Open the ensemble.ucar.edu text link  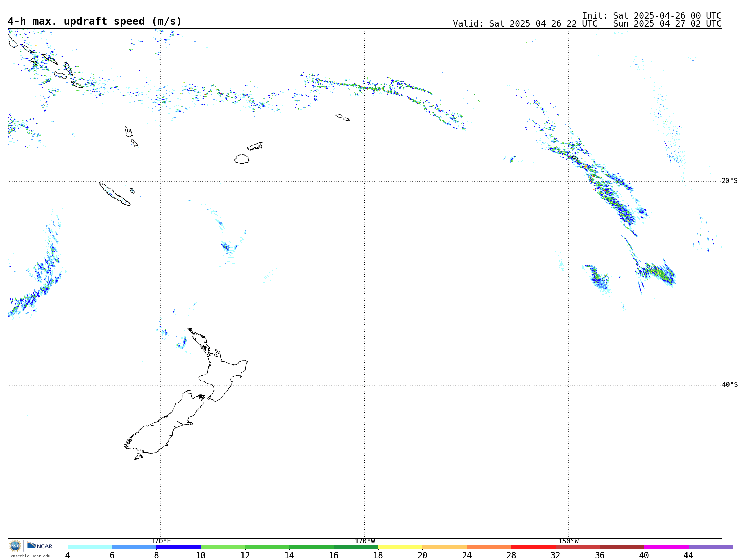click(x=30, y=556)
